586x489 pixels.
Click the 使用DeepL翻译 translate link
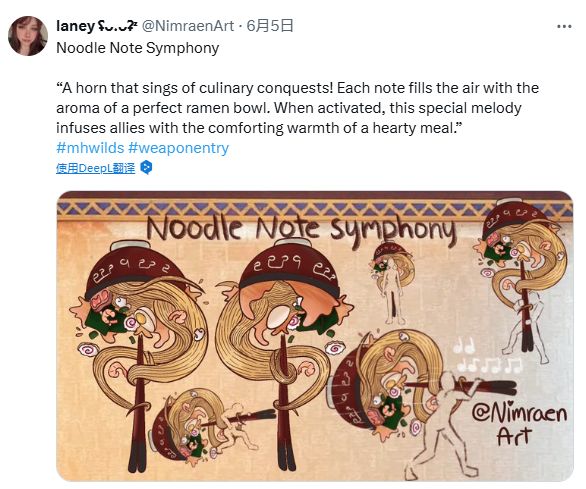(96, 168)
